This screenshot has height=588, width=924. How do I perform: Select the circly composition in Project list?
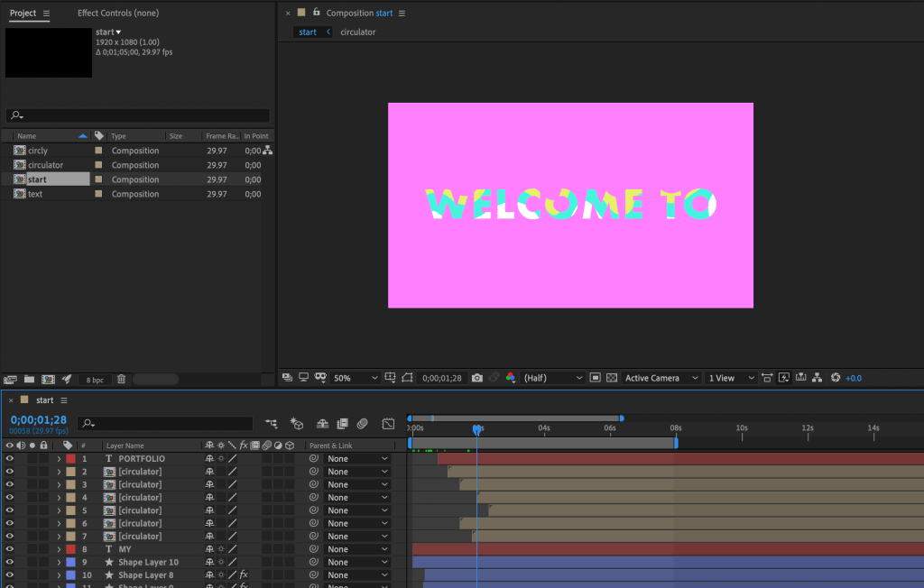[38, 151]
